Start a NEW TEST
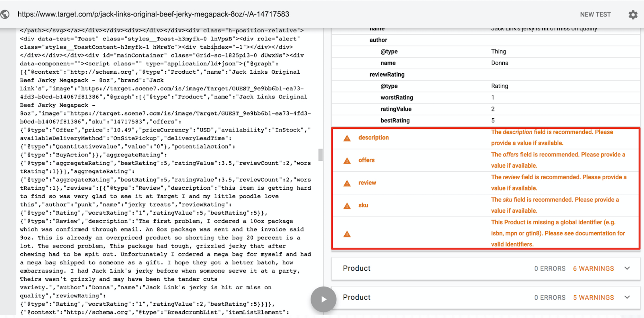Viewport: 644px width, 318px height. pos(595,15)
